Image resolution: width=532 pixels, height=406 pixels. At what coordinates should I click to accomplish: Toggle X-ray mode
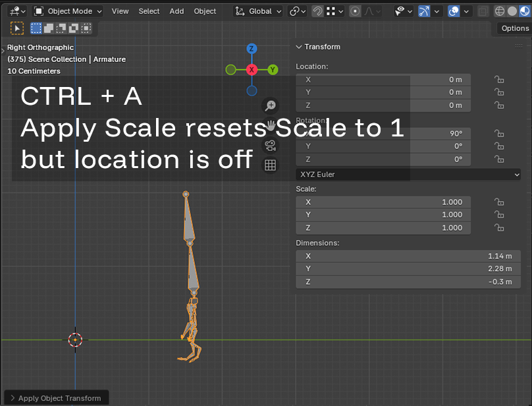[482, 12]
